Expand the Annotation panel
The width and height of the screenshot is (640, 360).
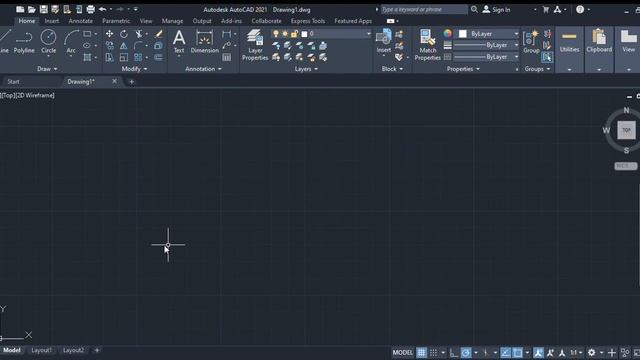pos(203,69)
